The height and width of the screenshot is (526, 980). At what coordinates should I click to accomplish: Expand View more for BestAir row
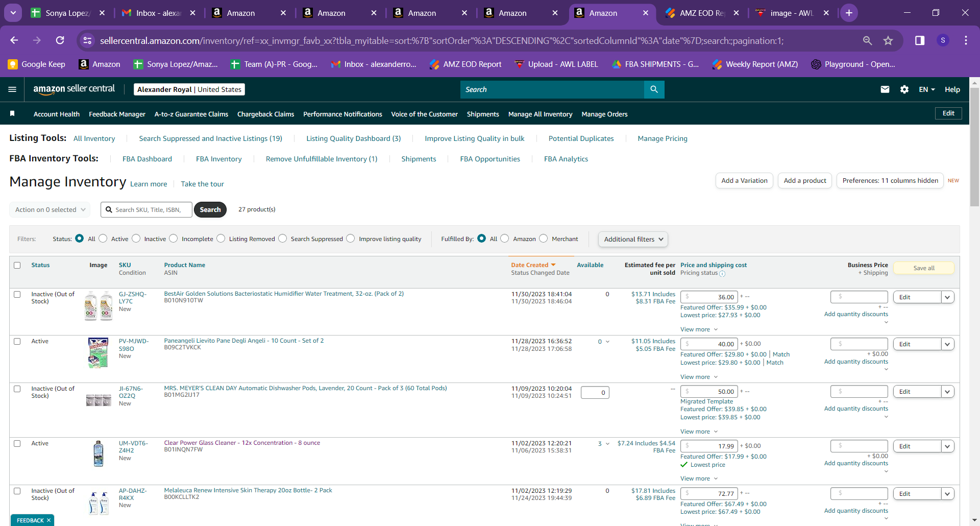(699, 329)
